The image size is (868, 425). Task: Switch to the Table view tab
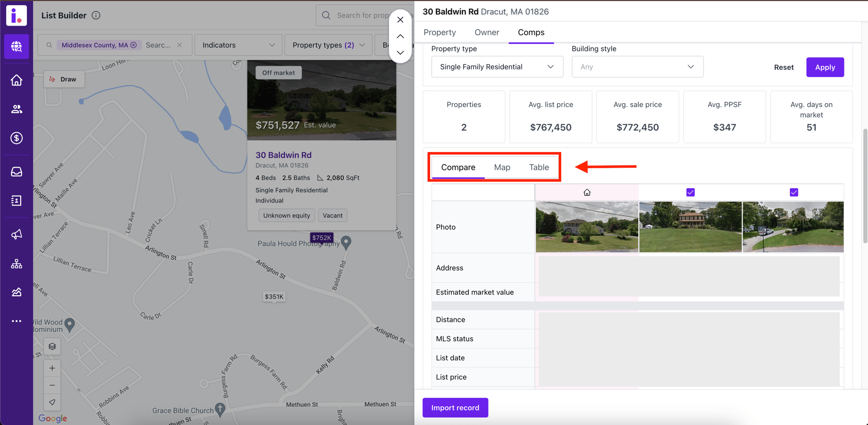pos(539,167)
